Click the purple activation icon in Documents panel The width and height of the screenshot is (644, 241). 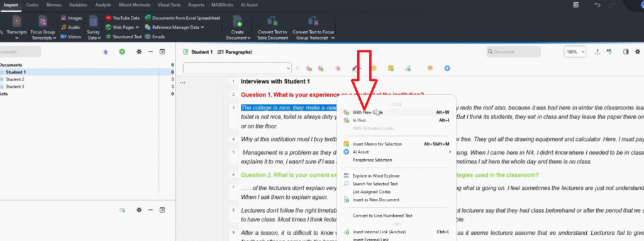point(106,52)
